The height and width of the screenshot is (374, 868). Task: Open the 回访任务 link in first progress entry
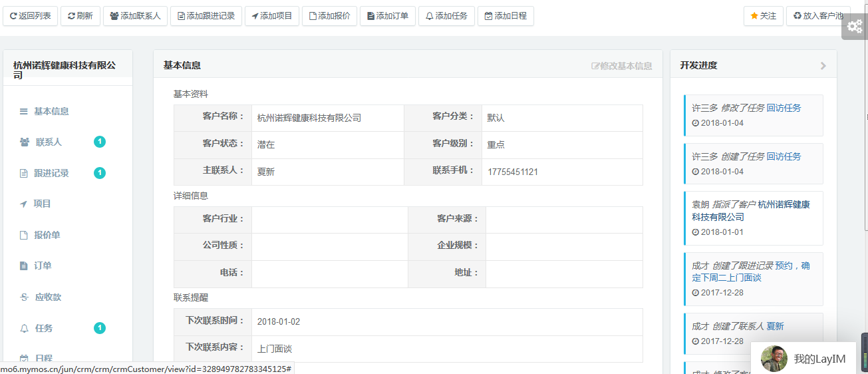(784, 108)
